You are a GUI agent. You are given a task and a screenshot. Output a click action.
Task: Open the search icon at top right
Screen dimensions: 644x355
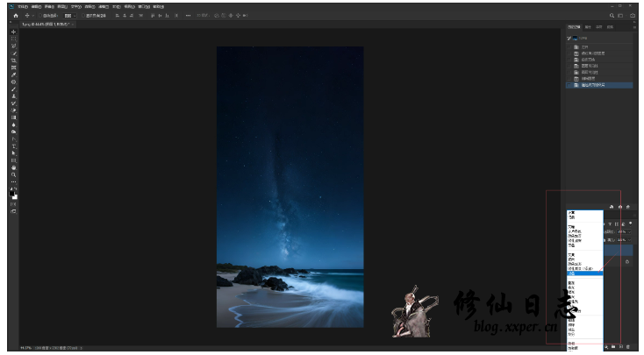(x=611, y=16)
